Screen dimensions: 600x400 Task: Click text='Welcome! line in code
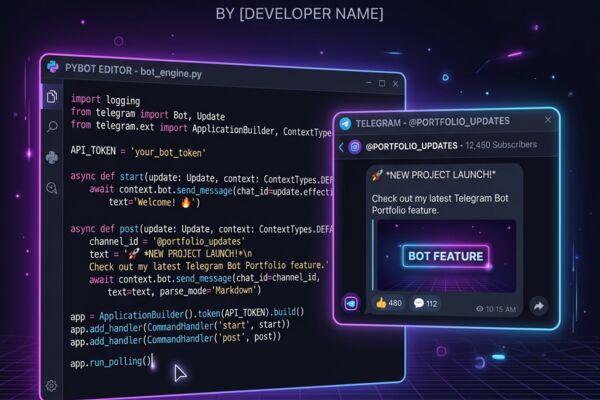[154, 202]
